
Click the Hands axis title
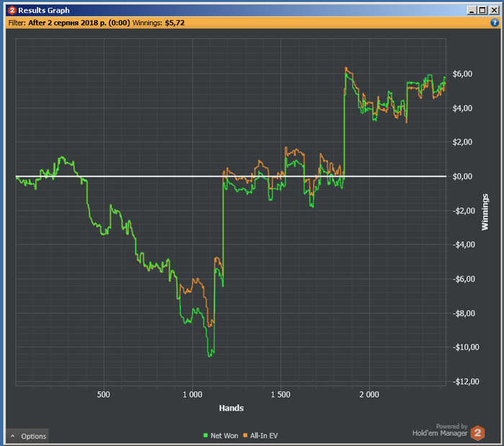coord(231,408)
